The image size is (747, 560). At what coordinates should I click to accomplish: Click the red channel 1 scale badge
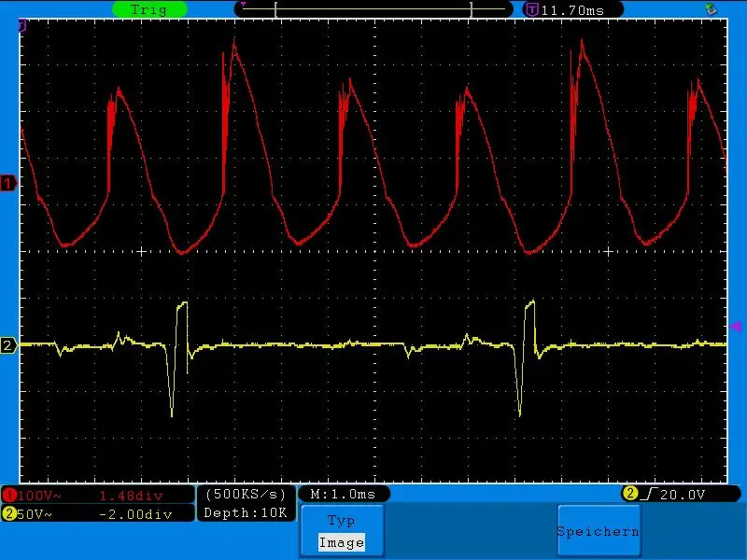tap(9, 495)
